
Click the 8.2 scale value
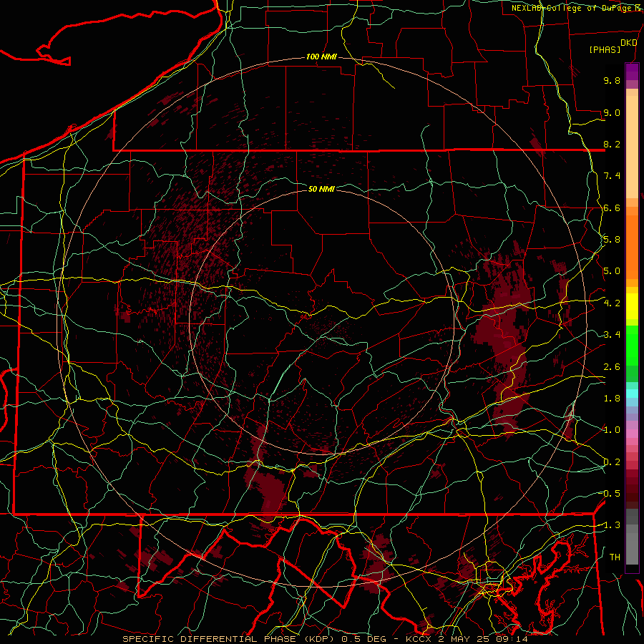[612, 144]
